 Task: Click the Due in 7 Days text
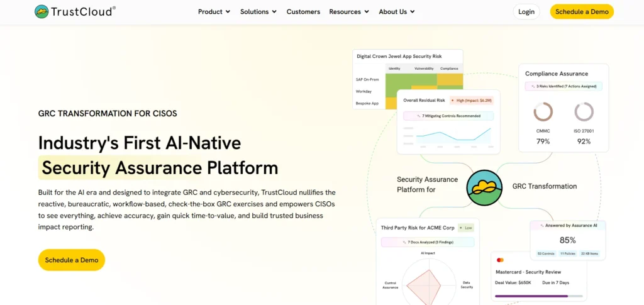coord(556,282)
